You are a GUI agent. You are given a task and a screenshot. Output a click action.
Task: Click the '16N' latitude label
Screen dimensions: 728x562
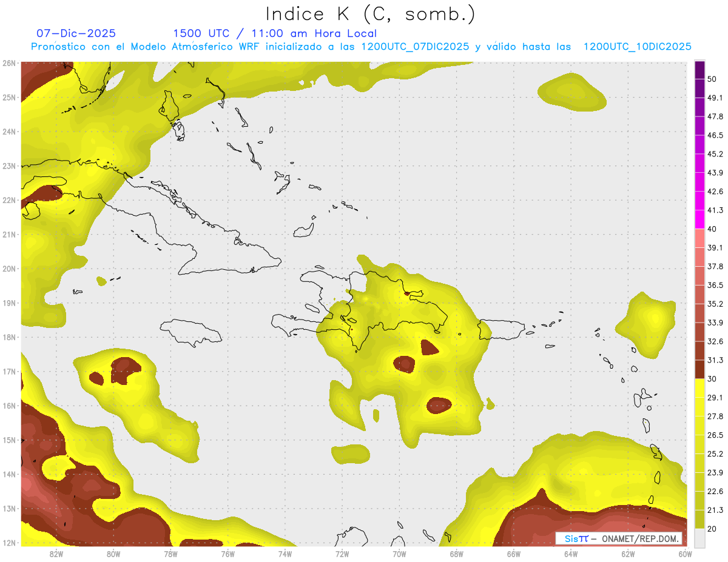click(x=9, y=406)
